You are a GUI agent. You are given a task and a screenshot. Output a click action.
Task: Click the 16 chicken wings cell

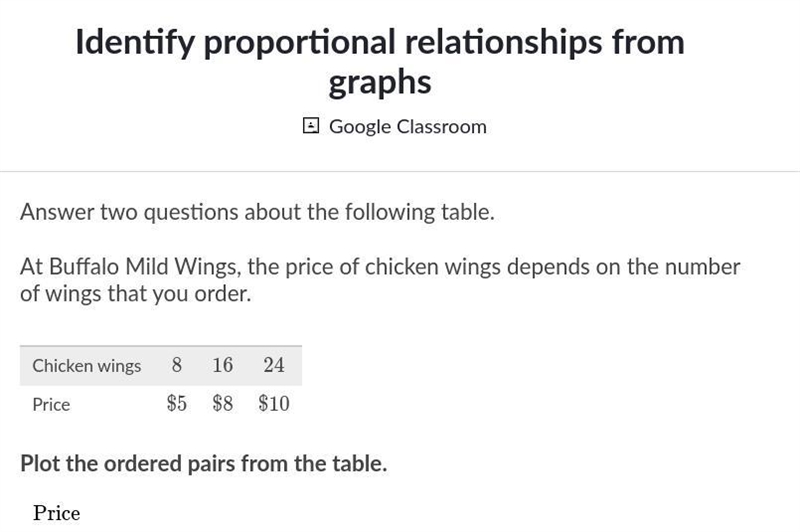coord(222,365)
